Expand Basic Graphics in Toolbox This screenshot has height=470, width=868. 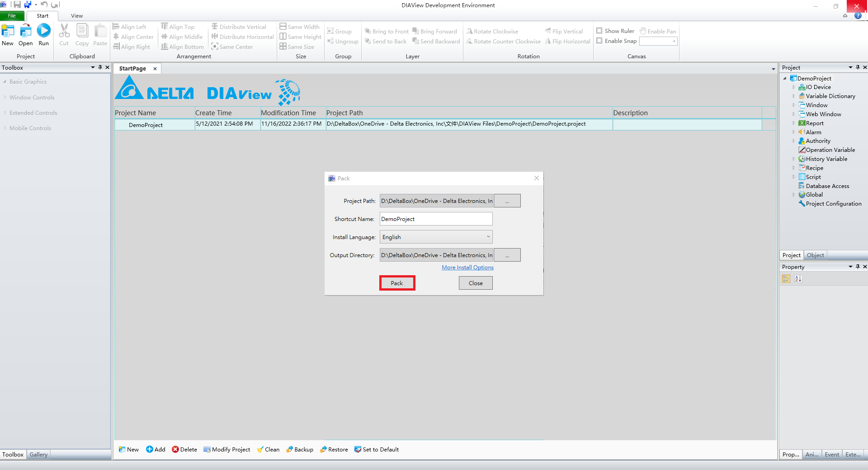[x=5, y=82]
